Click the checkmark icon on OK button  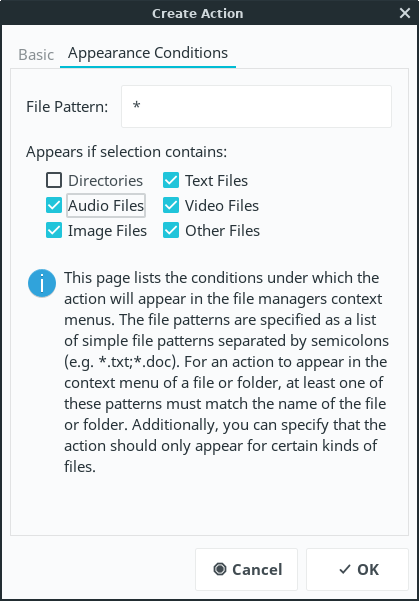345,569
